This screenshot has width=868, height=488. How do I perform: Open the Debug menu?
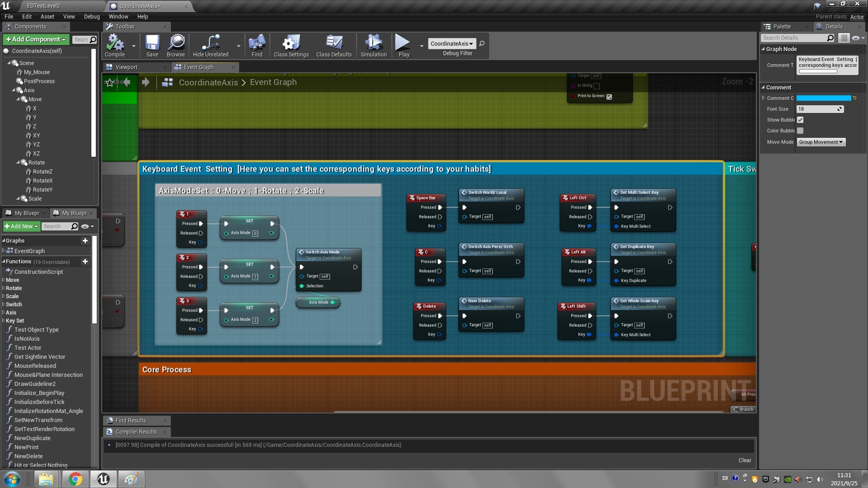point(91,16)
